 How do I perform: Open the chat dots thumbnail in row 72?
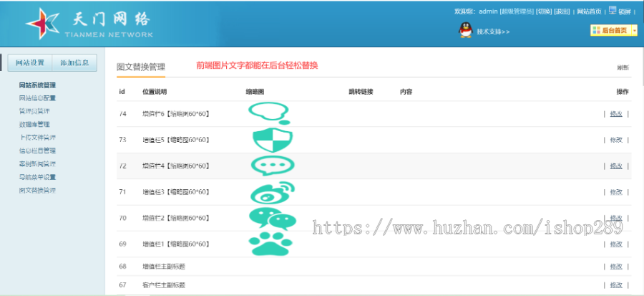pyautogui.click(x=273, y=166)
